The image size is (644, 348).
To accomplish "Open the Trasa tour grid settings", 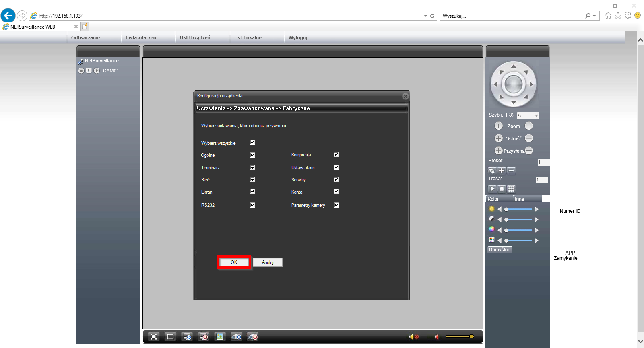I will (x=511, y=189).
